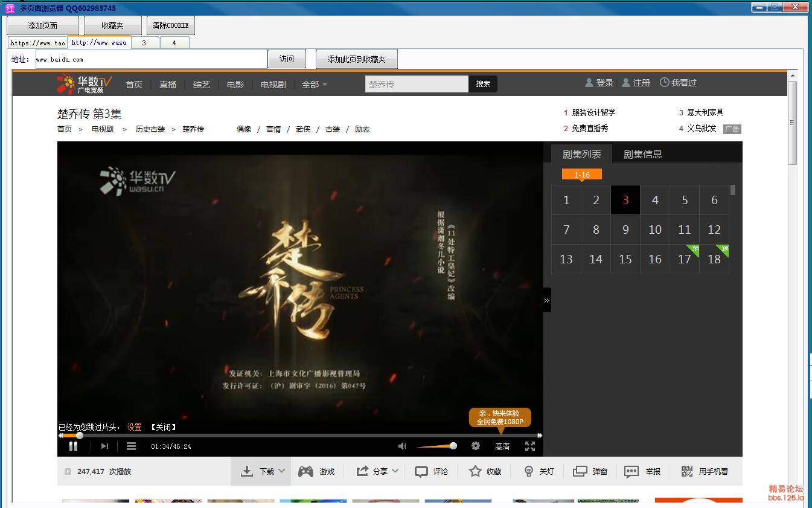Adjust the volume slider knob
Viewport: 812px width, 508px height.
[453, 446]
